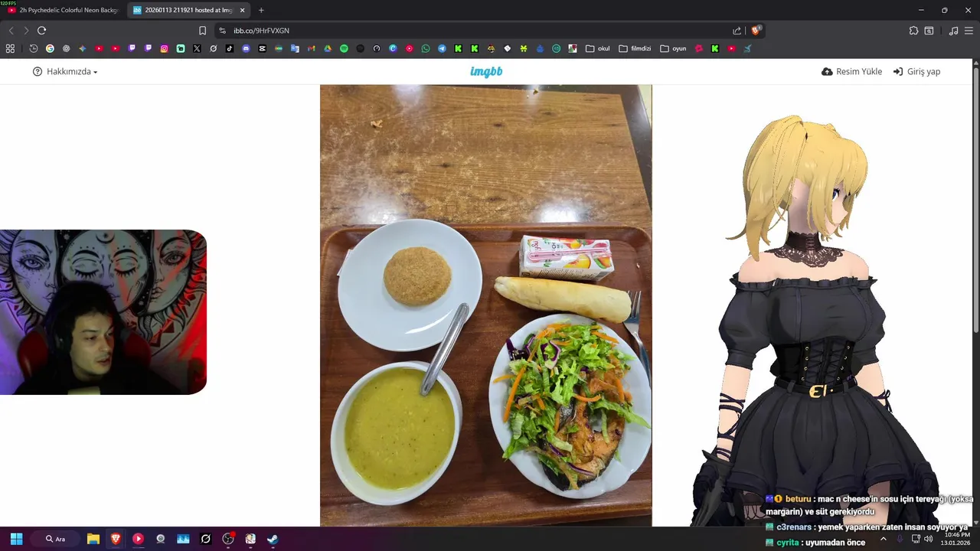Close the imgbb hosted image tab
This screenshot has width=980, height=551.
243,10
